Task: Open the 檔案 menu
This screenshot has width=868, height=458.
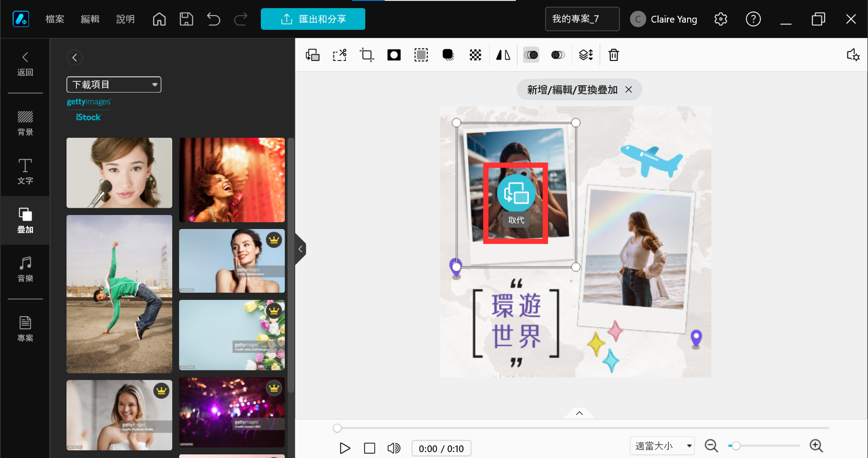Action: click(x=55, y=19)
